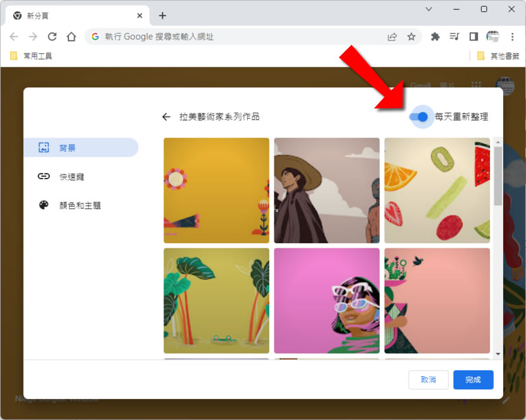This screenshot has height=420, width=526.
Task: Open the media control icon
Action: click(454, 37)
